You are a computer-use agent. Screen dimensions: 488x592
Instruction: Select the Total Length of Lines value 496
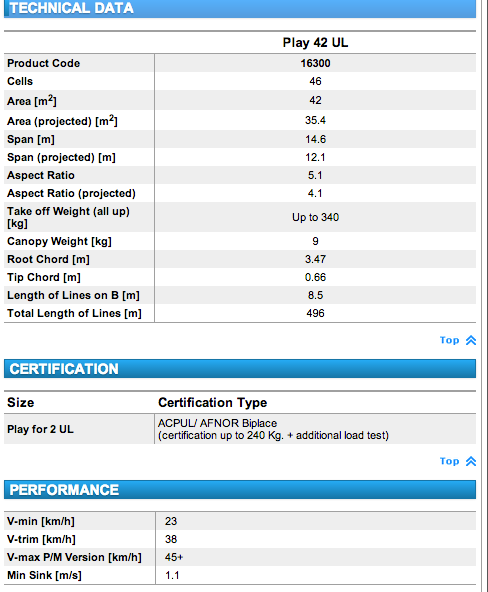[315, 313]
